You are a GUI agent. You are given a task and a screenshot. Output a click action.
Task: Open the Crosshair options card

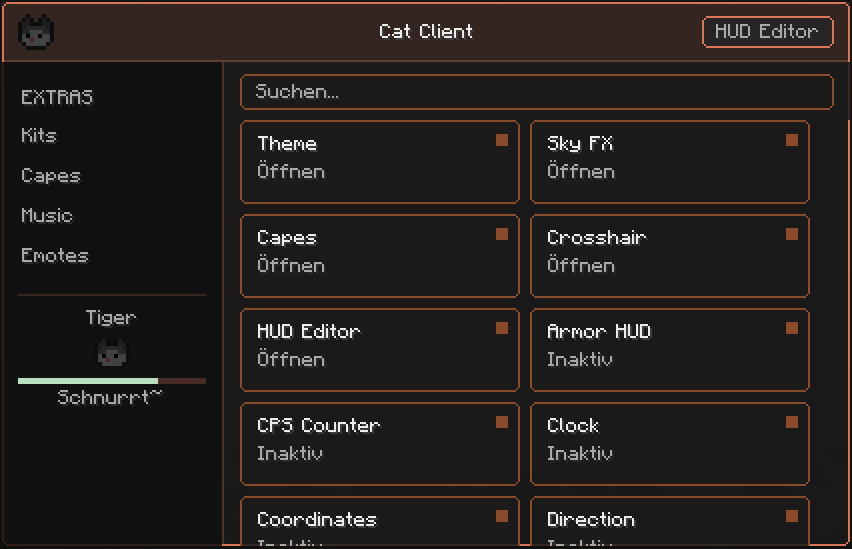coord(669,256)
